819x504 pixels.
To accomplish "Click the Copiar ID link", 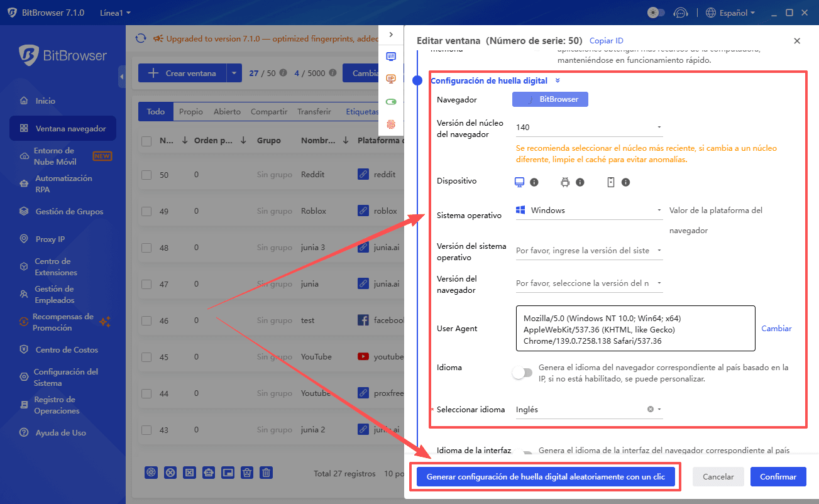I will coord(606,40).
